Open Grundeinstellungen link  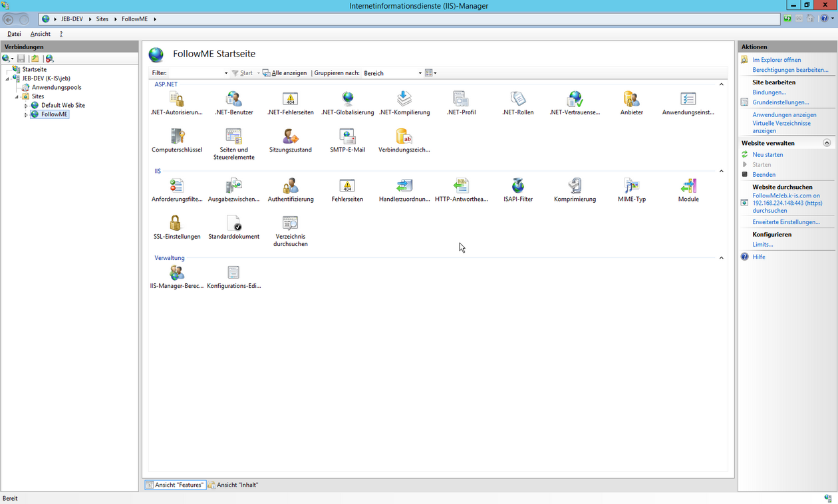[x=780, y=102]
